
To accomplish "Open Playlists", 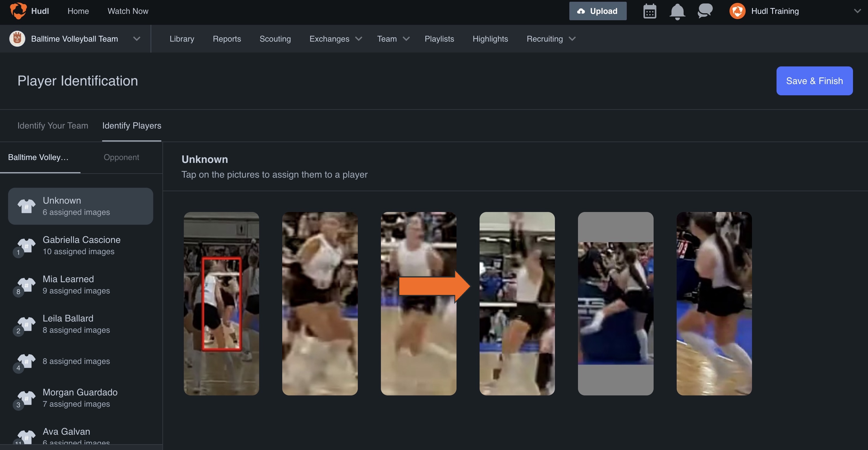I will [x=439, y=39].
